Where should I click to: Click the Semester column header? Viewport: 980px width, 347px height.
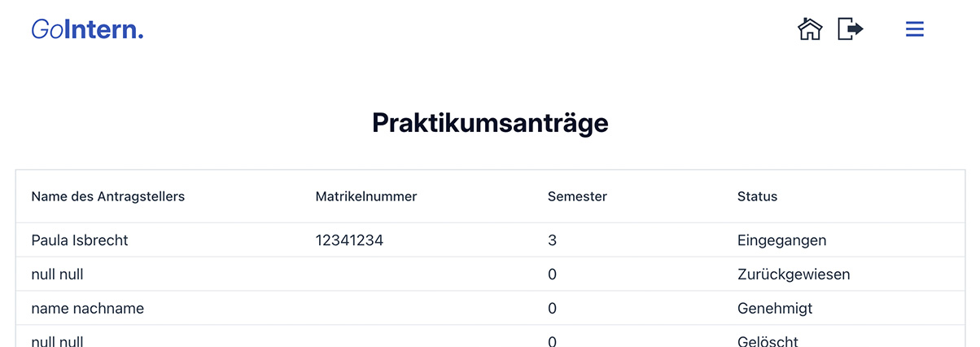(577, 196)
